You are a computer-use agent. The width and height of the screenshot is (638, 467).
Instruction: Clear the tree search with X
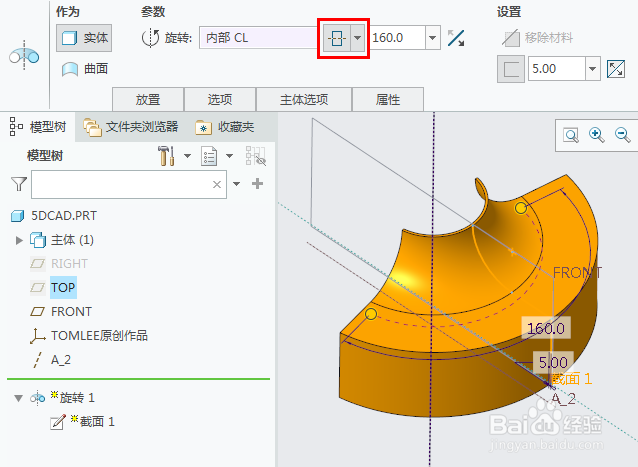point(217,184)
